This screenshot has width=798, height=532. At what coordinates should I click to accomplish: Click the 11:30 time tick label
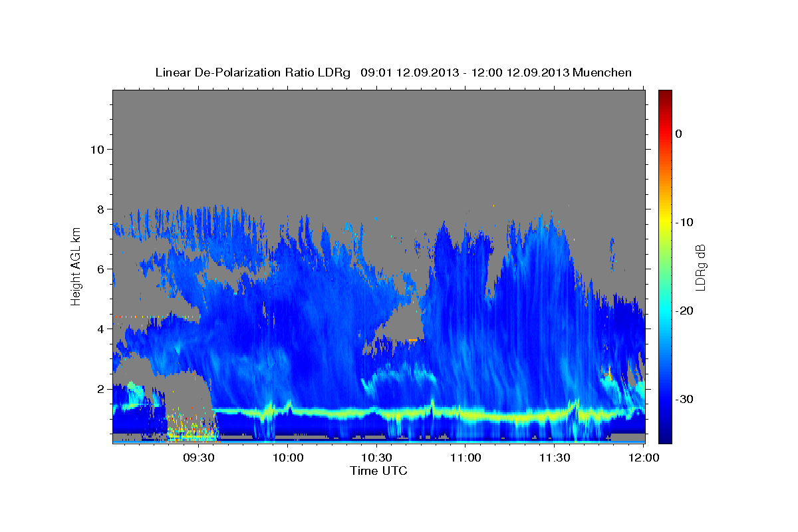coord(554,458)
